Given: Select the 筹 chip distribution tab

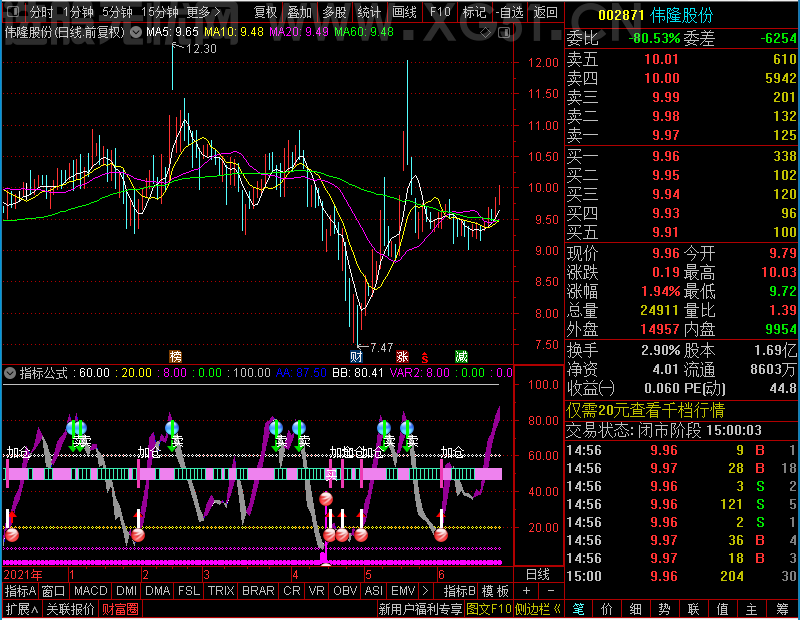Looking at the screenshot, I should [783, 609].
